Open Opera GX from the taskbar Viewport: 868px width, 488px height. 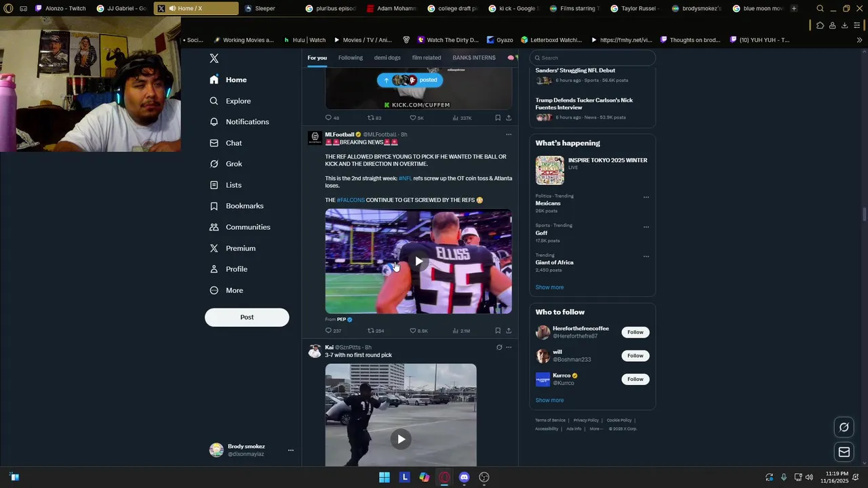444,477
